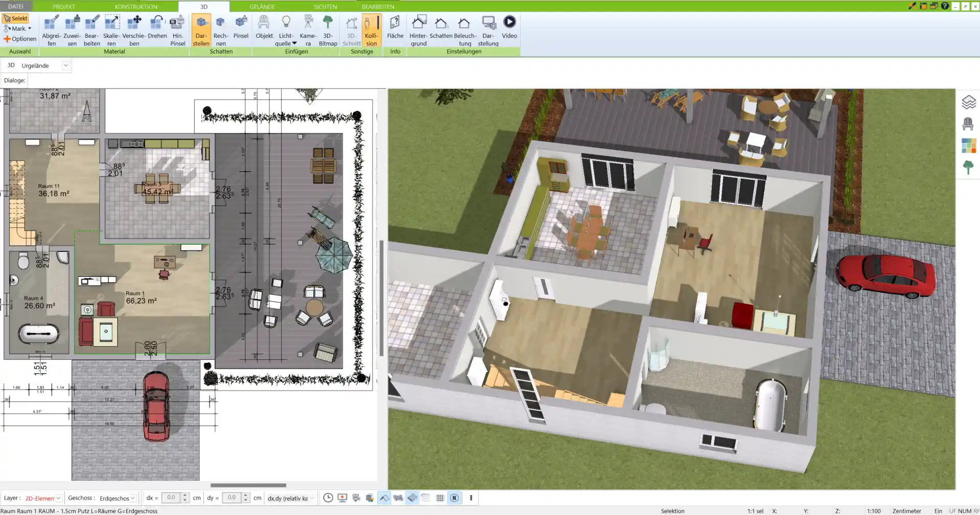
Task: Toggle the Kollision option
Action: click(372, 31)
